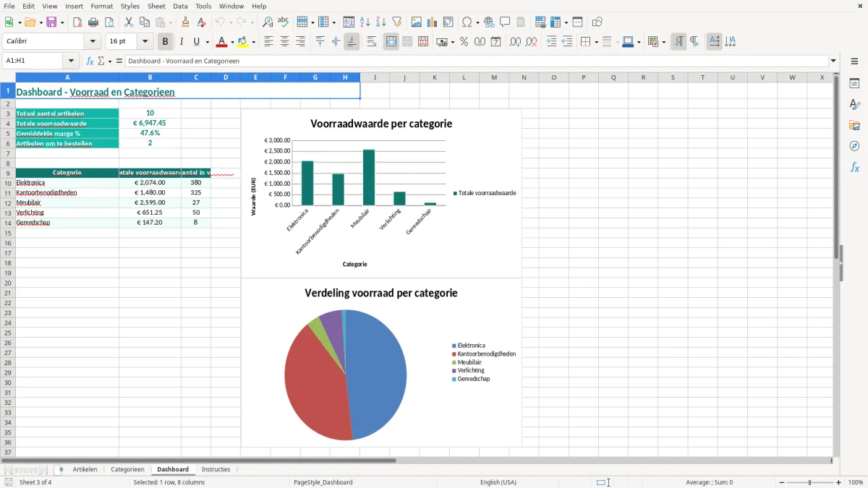Image resolution: width=868 pixels, height=488 pixels.
Task: Open the Styles menu
Action: tap(130, 6)
